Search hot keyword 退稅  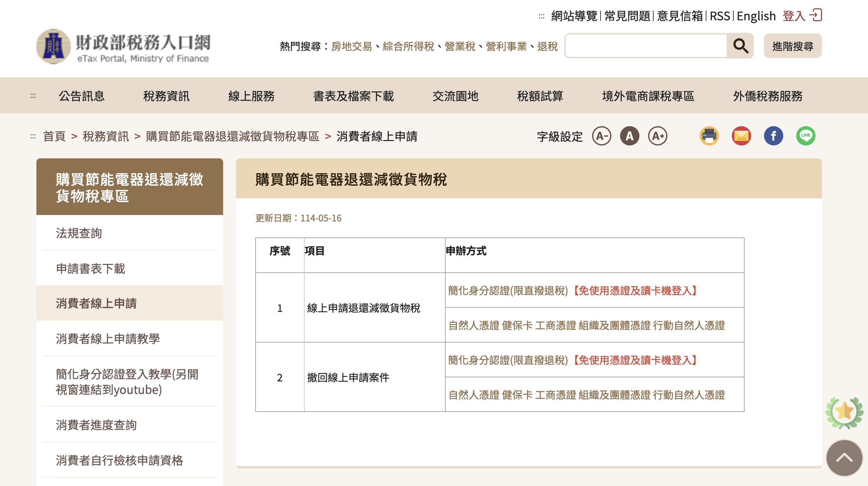[548, 46]
